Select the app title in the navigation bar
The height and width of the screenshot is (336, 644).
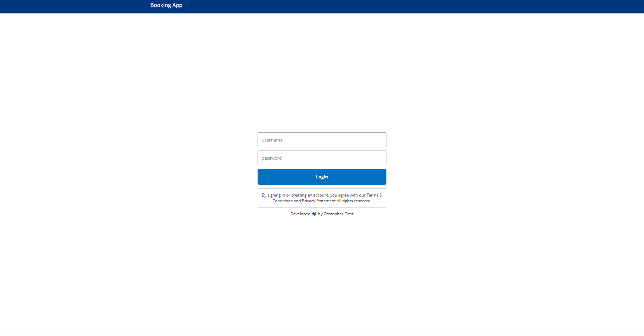(166, 5)
